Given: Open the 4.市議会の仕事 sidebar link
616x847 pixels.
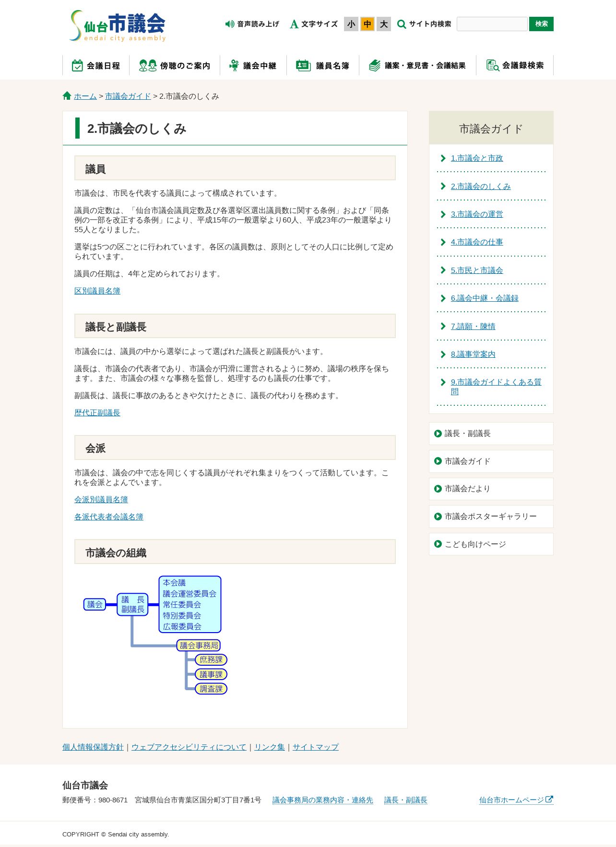Looking at the screenshot, I should [x=477, y=242].
